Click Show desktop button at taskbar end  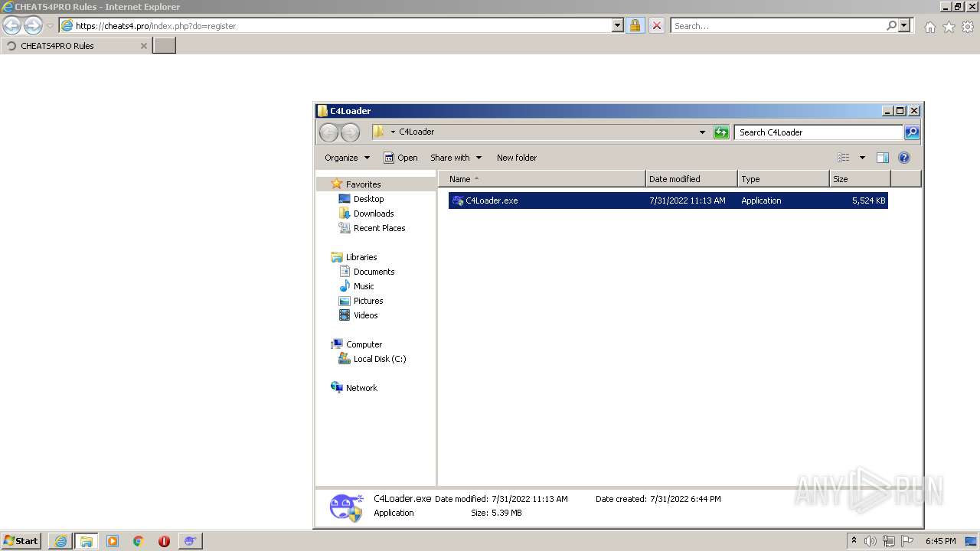click(971, 541)
